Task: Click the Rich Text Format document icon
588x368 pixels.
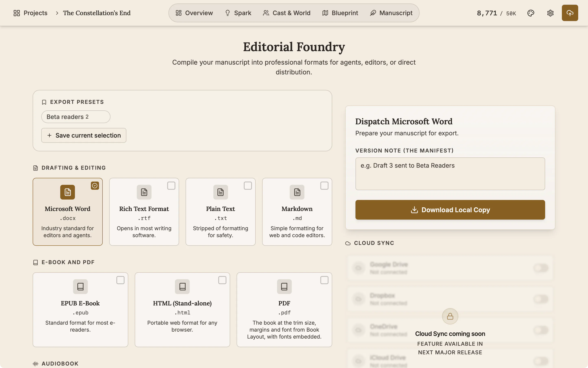Action: point(144,192)
